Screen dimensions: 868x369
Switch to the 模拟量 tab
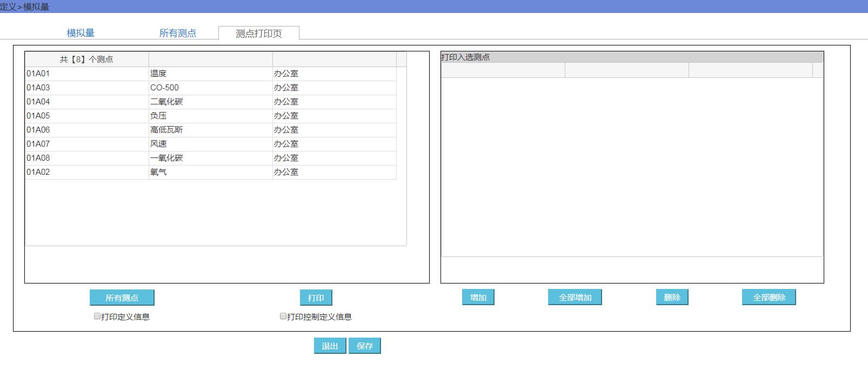click(81, 33)
